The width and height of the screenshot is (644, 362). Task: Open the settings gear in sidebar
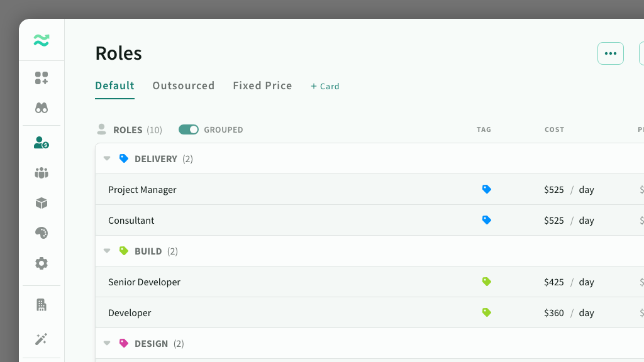click(x=42, y=263)
